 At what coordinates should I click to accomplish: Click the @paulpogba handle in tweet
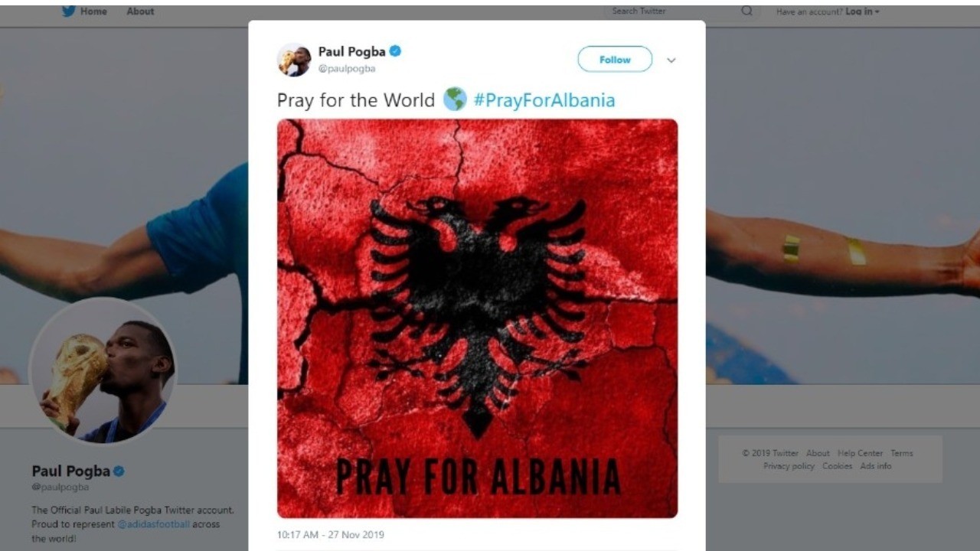coord(347,69)
